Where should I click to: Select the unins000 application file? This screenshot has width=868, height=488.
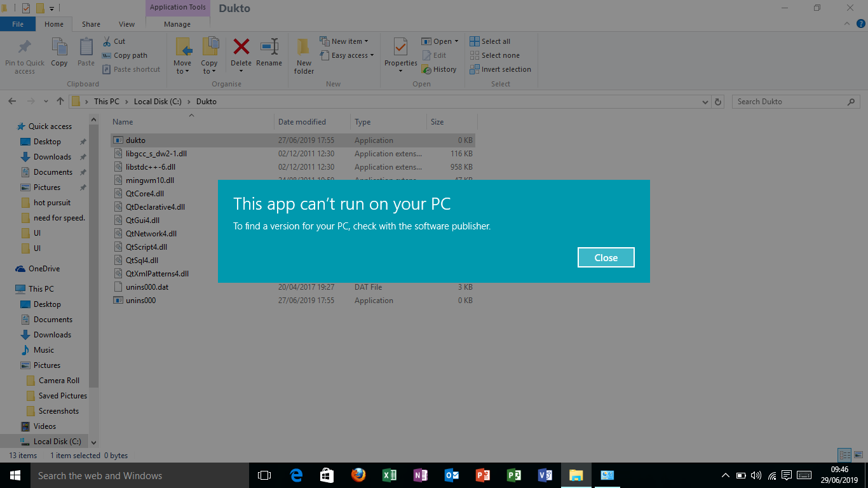[292, 301]
